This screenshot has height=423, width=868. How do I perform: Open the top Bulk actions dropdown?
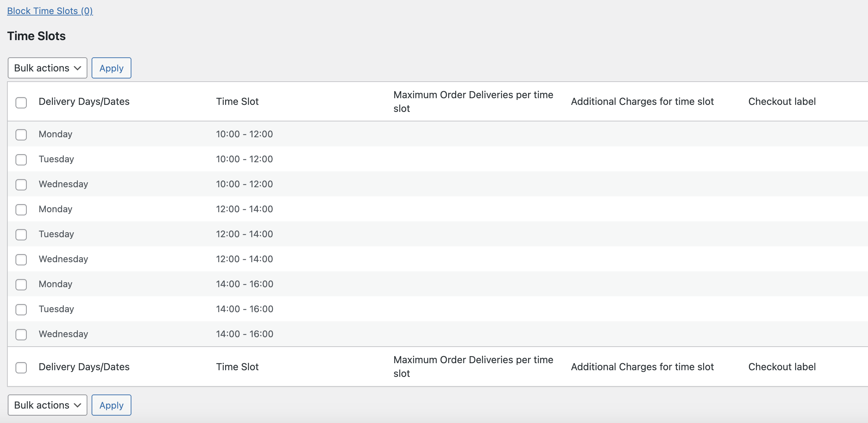click(x=47, y=68)
